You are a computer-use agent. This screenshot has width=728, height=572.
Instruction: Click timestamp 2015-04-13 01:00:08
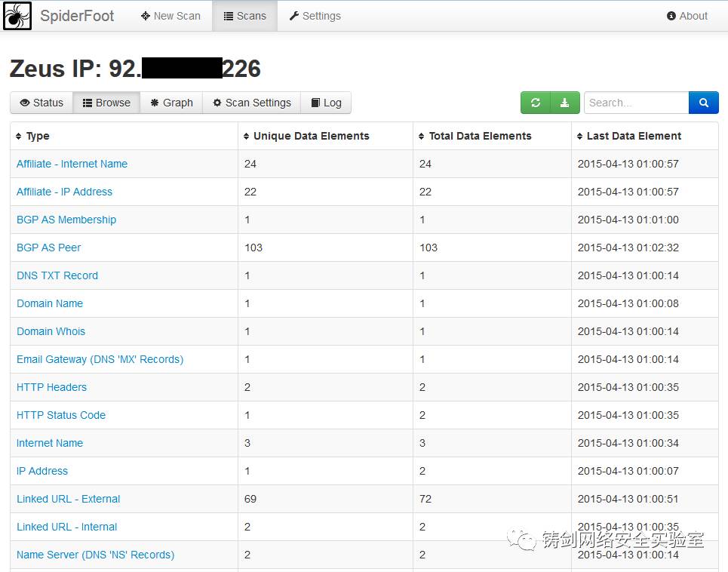(628, 303)
